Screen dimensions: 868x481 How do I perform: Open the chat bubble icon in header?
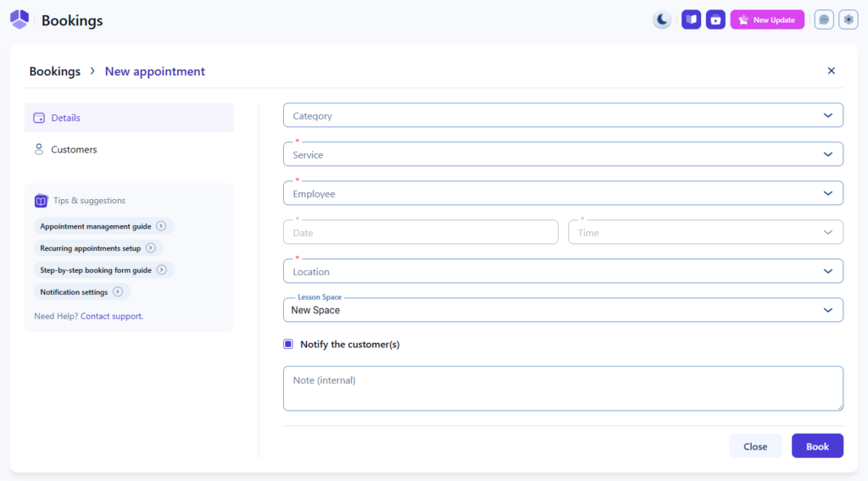tap(824, 19)
